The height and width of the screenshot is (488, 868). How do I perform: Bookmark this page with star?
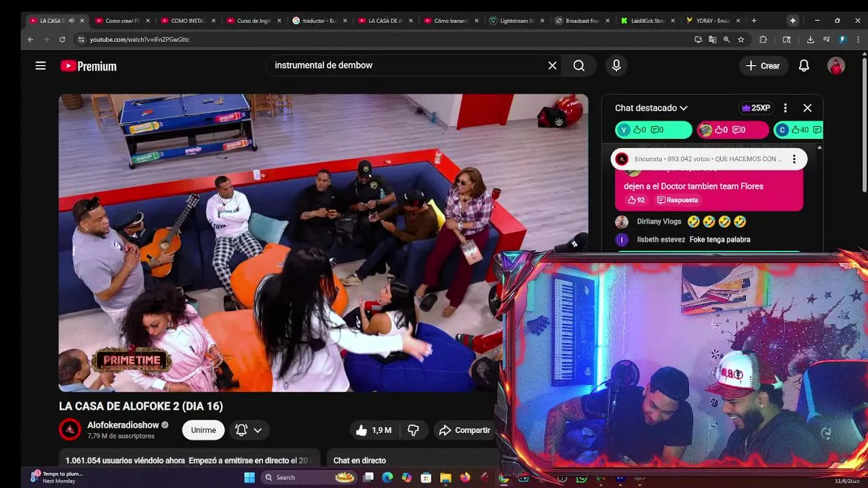point(741,39)
